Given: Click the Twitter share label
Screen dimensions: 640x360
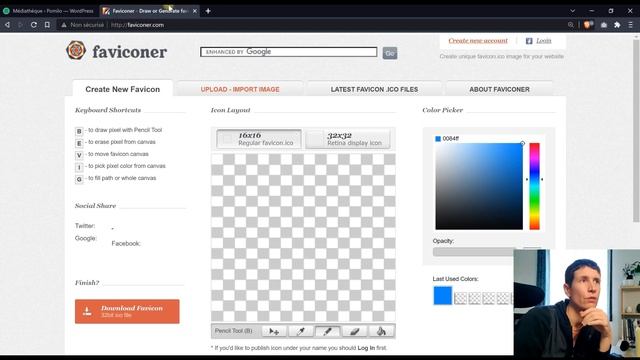Looking at the screenshot, I should [85, 226].
